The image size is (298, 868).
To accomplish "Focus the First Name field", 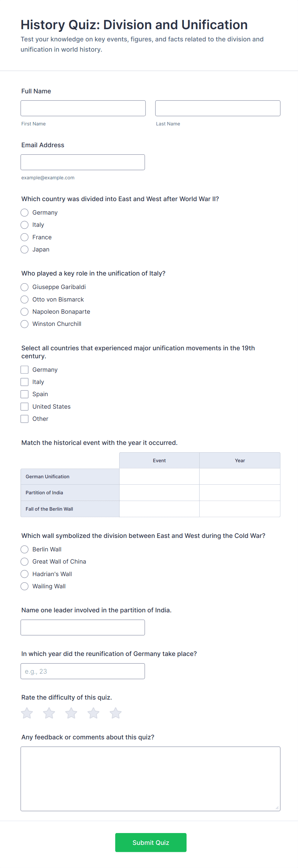I will coord(83,108).
